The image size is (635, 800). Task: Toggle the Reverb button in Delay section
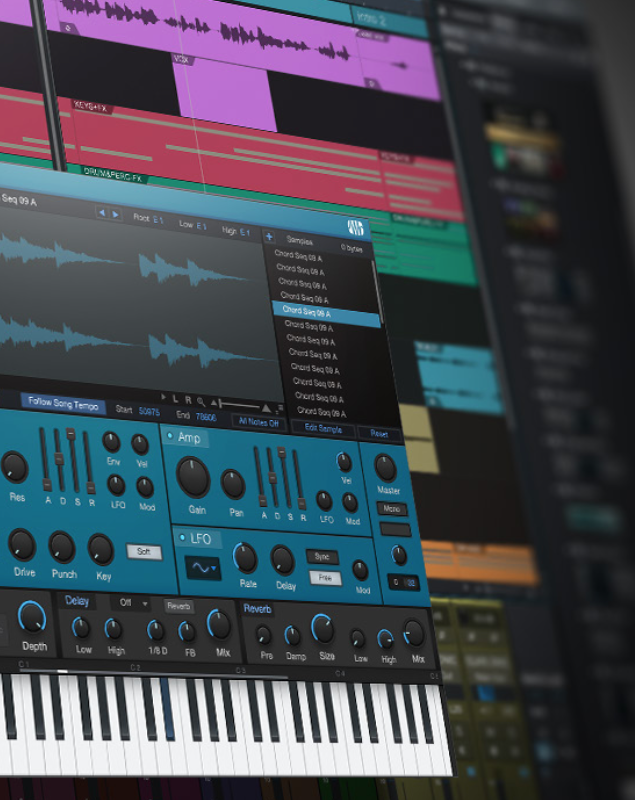point(179,606)
